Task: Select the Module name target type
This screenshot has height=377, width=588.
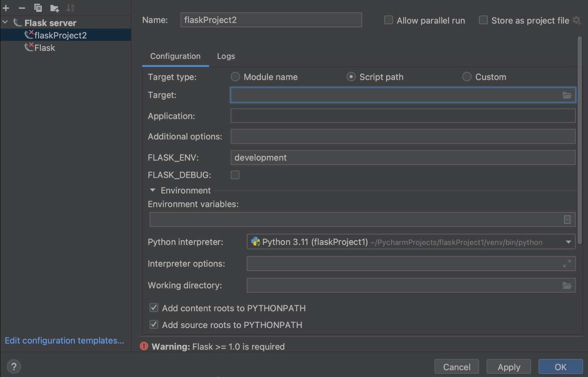Action: (235, 77)
